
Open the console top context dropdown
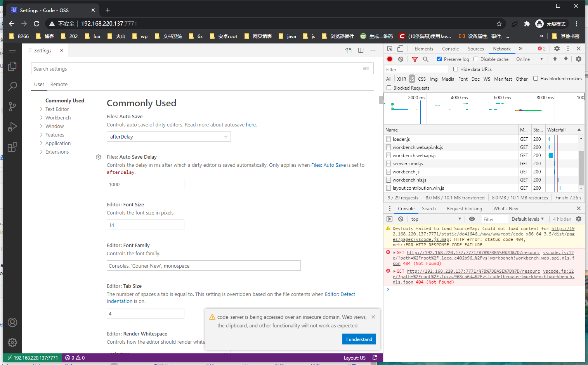(x=436, y=219)
